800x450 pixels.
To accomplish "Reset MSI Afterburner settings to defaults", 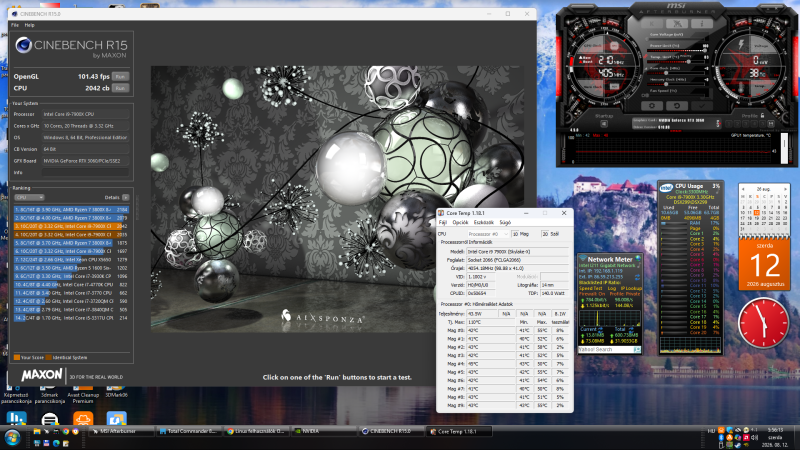I will (x=677, y=106).
